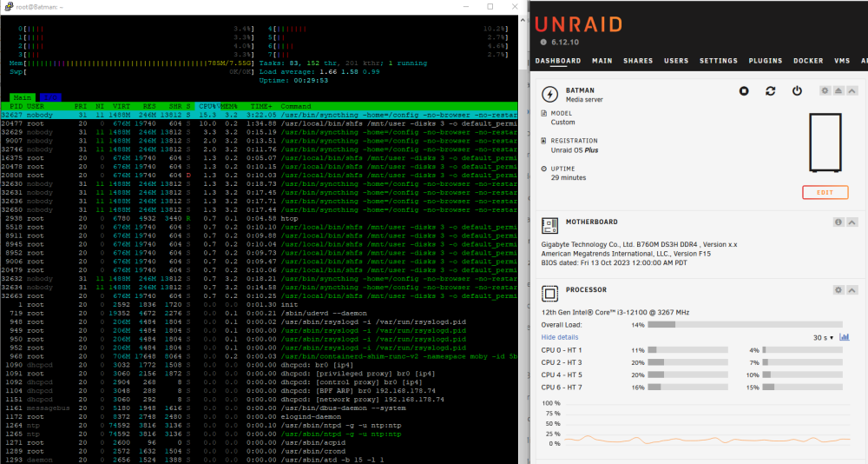Click the CPU chart graph icon
Image resolution: width=868 pixels, height=464 pixels.
tap(845, 337)
